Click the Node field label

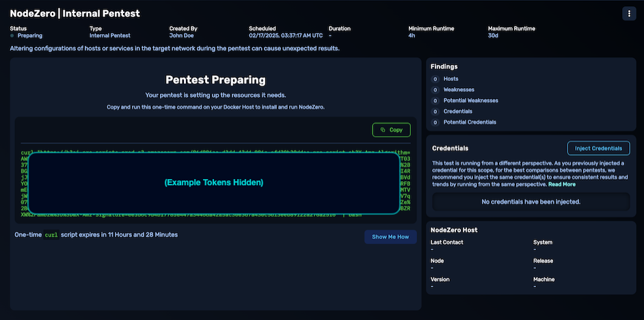click(x=437, y=261)
